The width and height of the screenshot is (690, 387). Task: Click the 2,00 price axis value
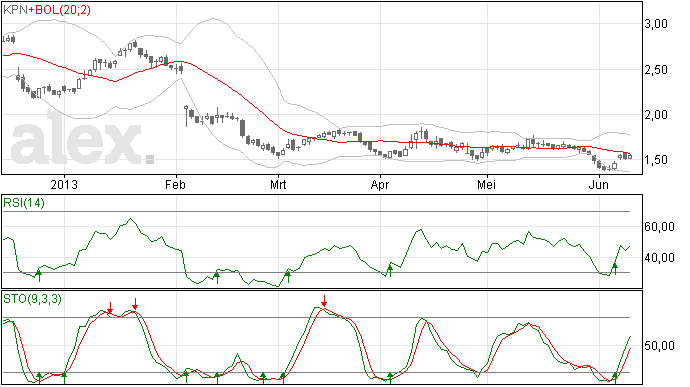click(656, 115)
